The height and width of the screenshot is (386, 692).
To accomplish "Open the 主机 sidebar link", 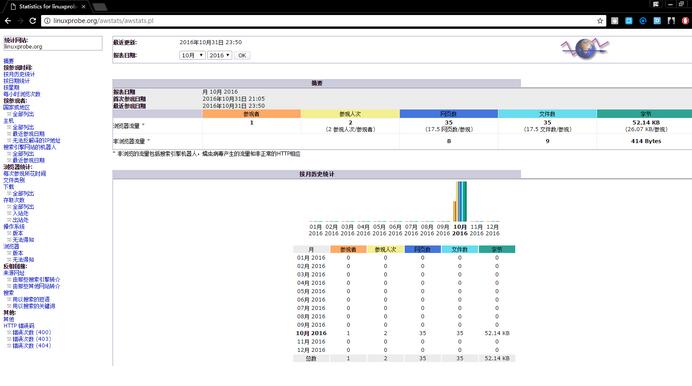I will (x=8, y=120).
